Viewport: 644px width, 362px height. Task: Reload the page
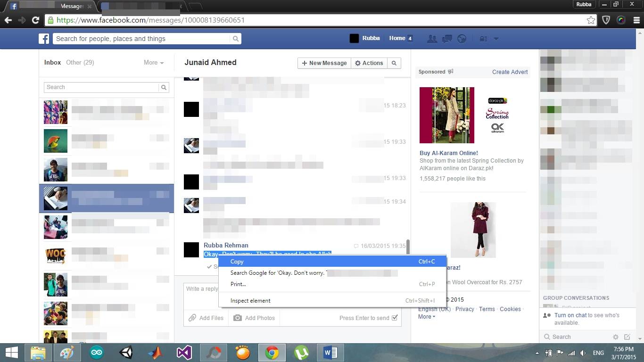tap(35, 20)
